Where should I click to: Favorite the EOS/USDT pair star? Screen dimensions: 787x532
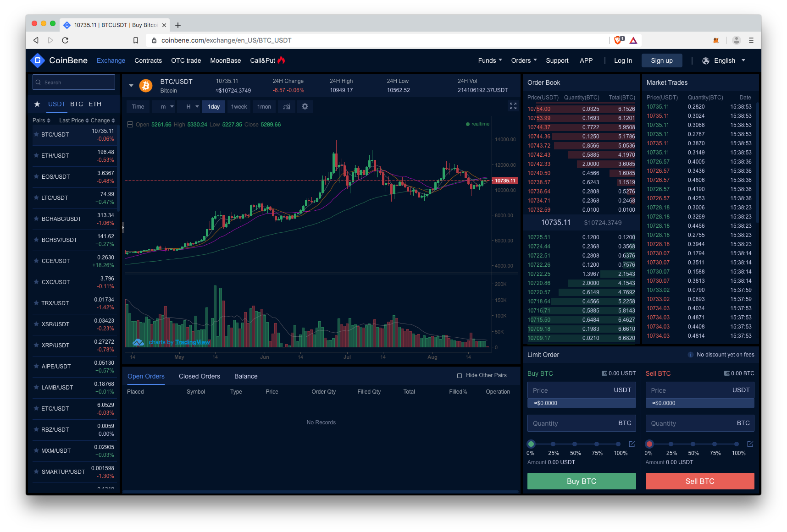(36, 176)
